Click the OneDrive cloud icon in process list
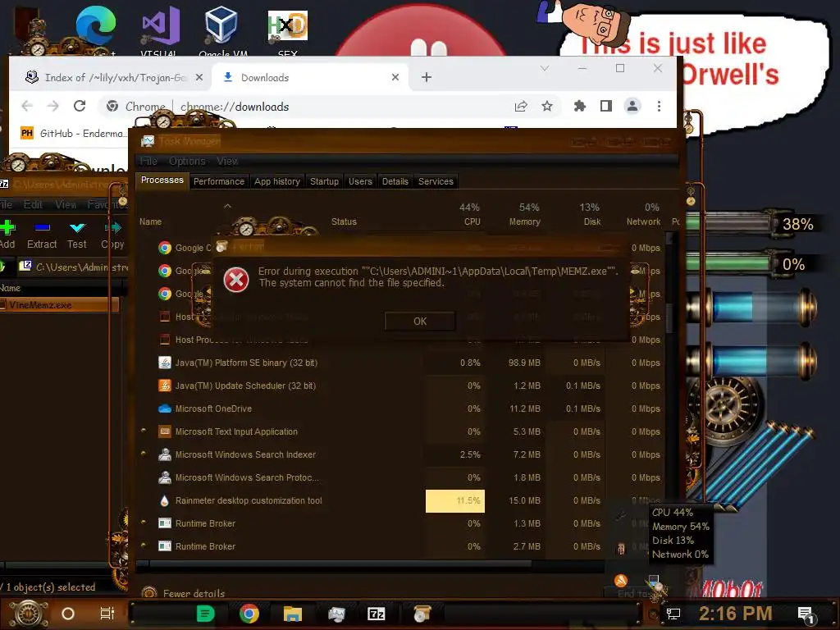840x630 pixels. [164, 409]
